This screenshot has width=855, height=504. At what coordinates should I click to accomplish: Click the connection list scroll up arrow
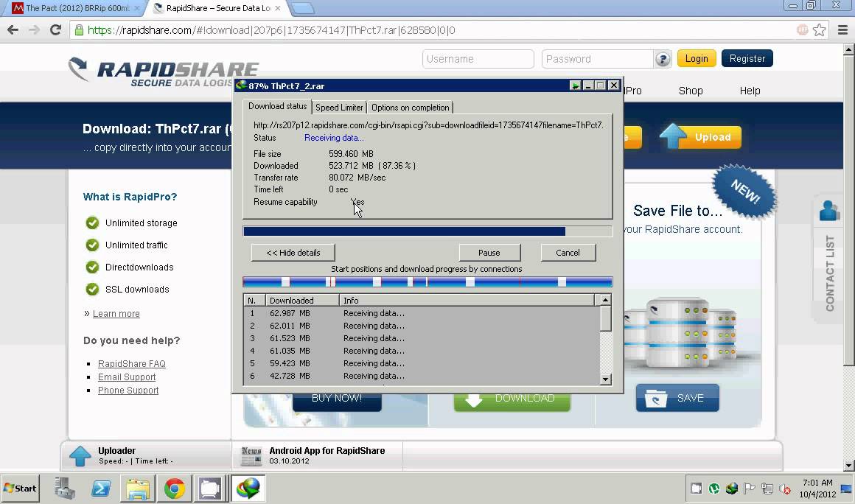605,300
